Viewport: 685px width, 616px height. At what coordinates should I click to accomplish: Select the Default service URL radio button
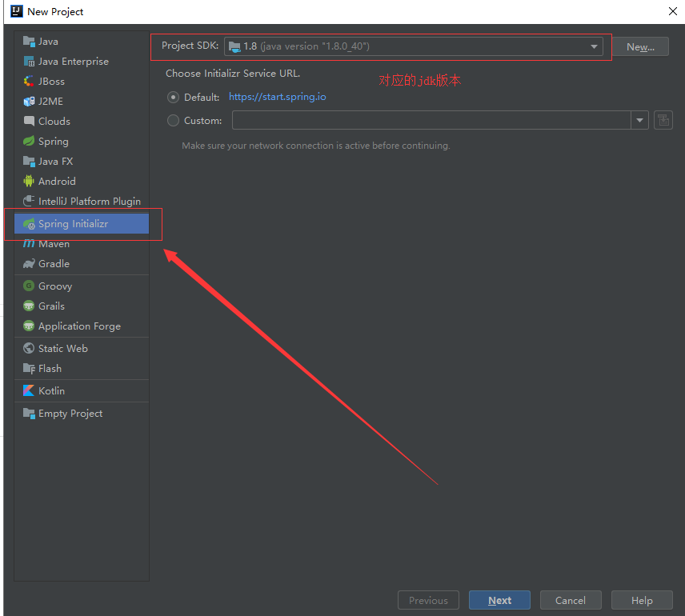click(173, 97)
